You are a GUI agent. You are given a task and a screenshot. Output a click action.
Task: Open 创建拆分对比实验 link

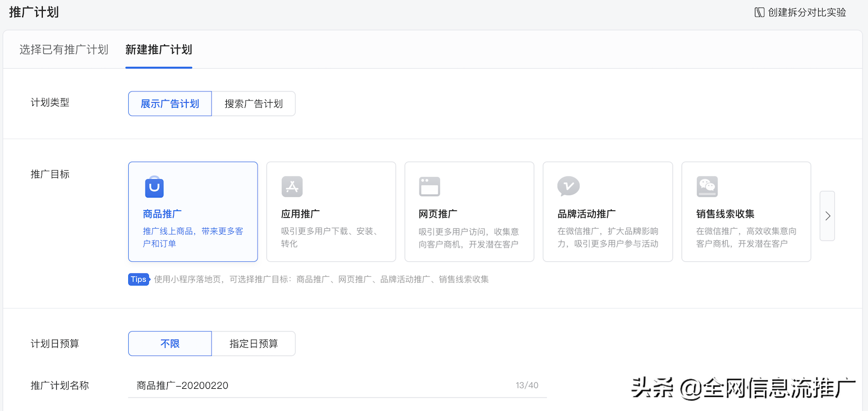coord(807,12)
